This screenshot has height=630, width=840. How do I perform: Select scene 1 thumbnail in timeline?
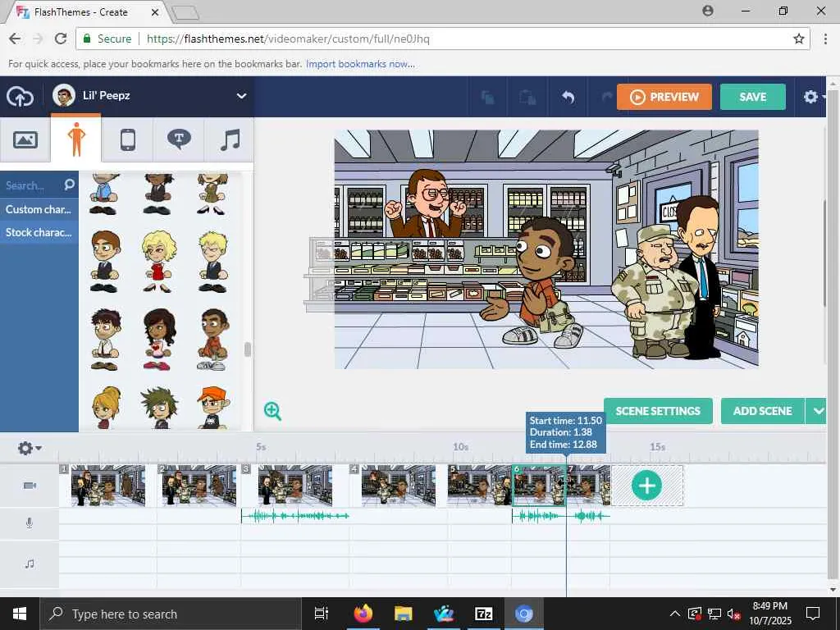108,486
